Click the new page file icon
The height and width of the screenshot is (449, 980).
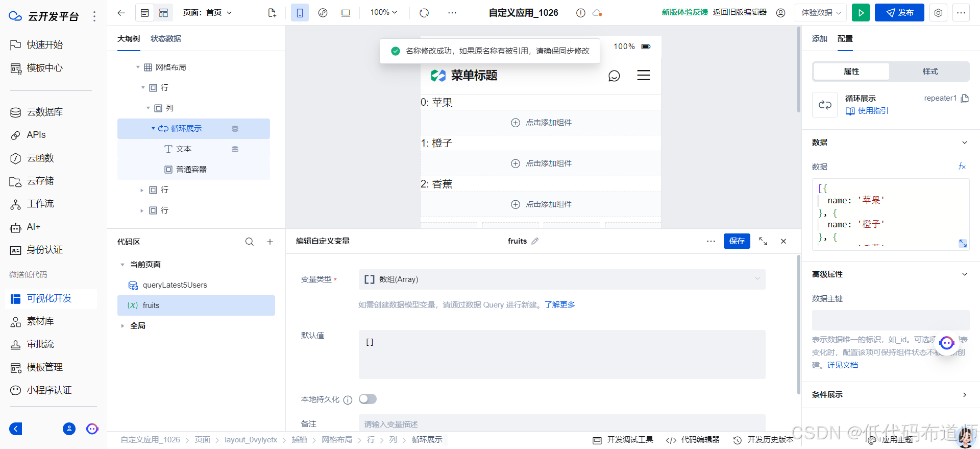point(272,13)
